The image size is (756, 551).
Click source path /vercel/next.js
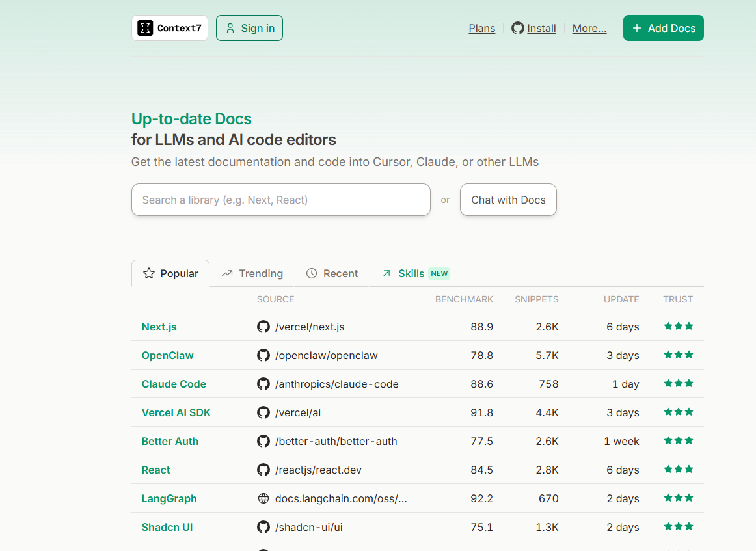point(310,327)
